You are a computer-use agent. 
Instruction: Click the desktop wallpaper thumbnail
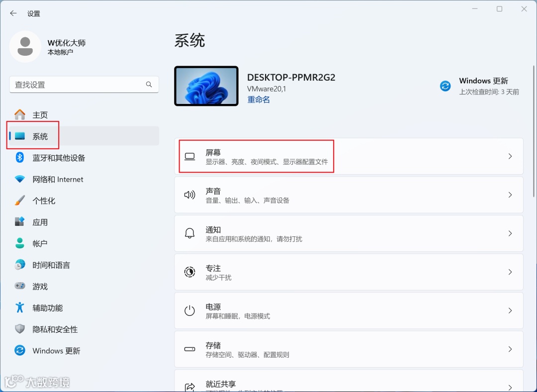206,86
